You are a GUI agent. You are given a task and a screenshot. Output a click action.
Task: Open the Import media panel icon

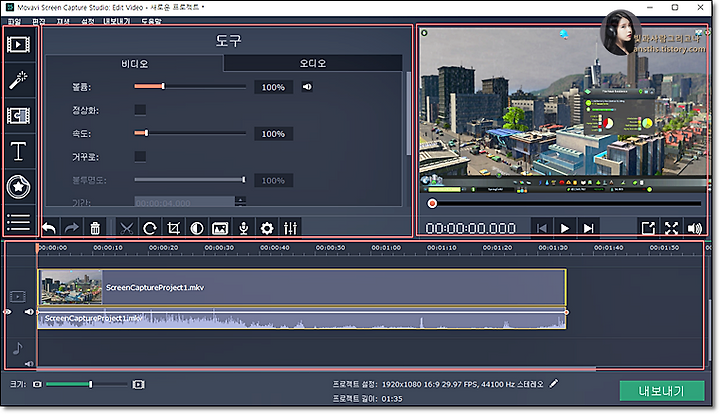18,45
